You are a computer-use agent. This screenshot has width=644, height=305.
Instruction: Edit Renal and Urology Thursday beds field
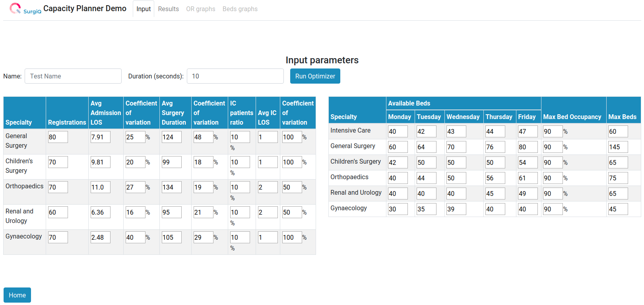pyautogui.click(x=495, y=194)
